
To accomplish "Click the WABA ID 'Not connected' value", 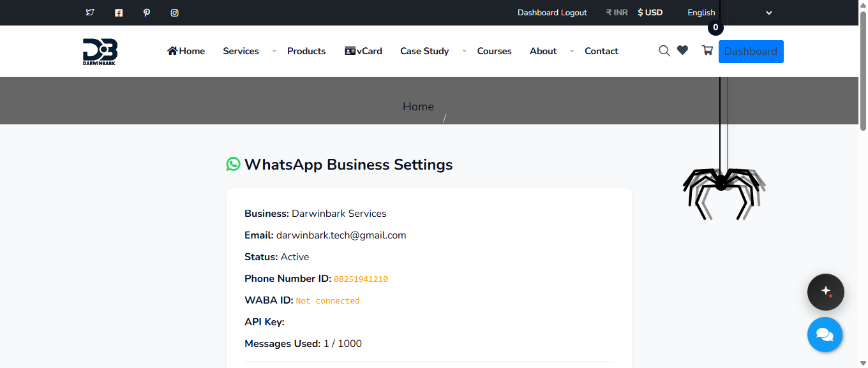I will pos(327,301).
